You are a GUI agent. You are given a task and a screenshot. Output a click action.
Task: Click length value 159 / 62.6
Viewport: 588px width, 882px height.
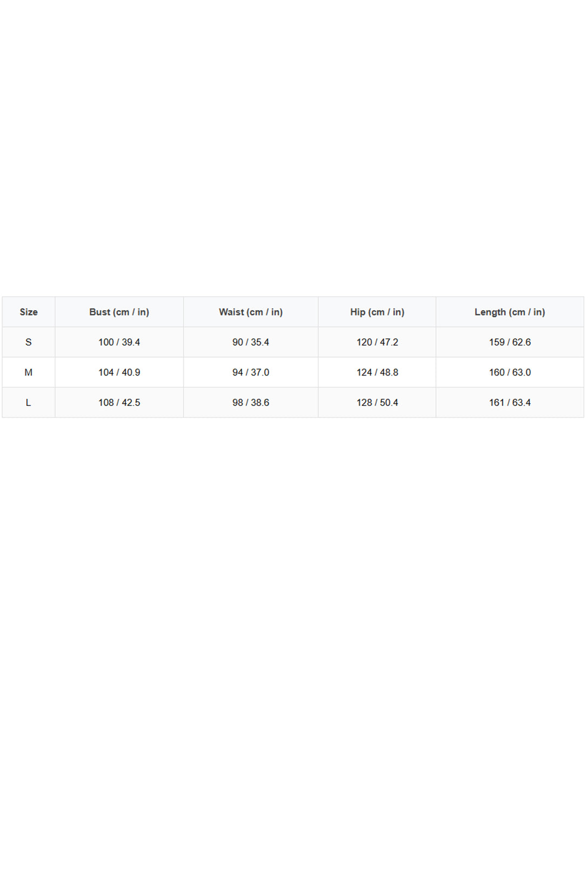[510, 342]
